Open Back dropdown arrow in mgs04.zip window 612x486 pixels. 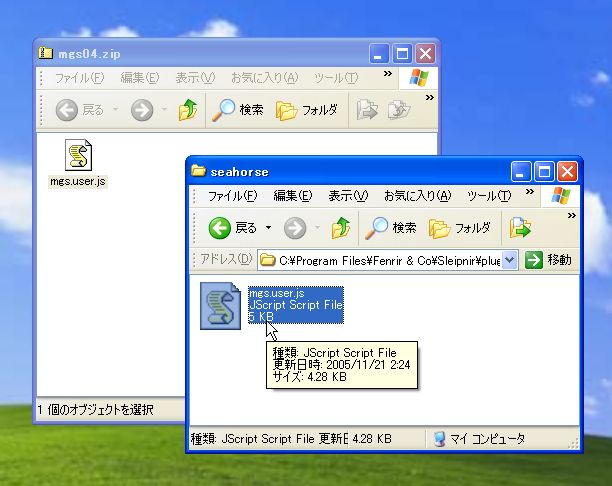(x=116, y=110)
